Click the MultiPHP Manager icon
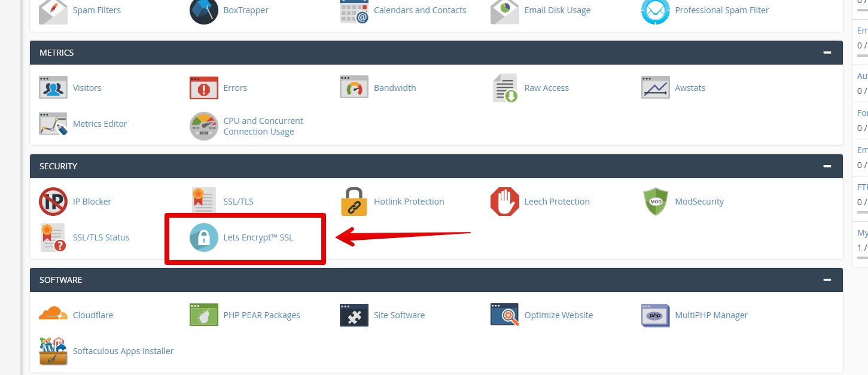 pos(656,315)
